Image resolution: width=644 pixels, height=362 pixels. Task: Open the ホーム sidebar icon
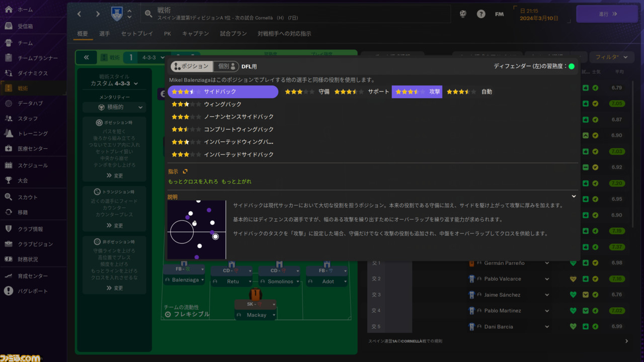click(9, 10)
